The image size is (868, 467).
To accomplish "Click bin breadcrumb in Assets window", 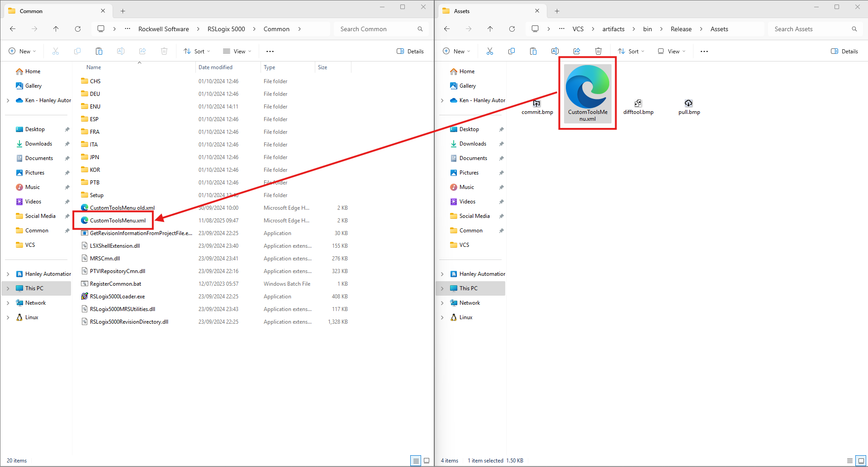I will click(648, 29).
